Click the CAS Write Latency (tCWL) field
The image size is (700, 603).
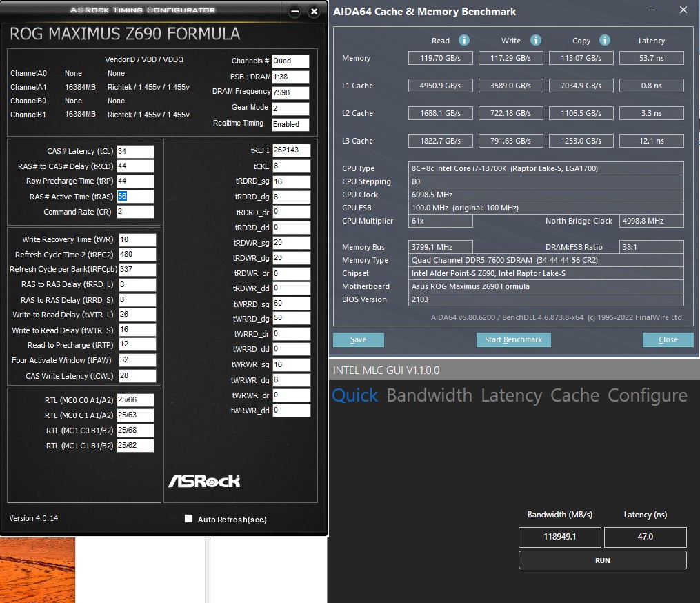pyautogui.click(x=137, y=375)
